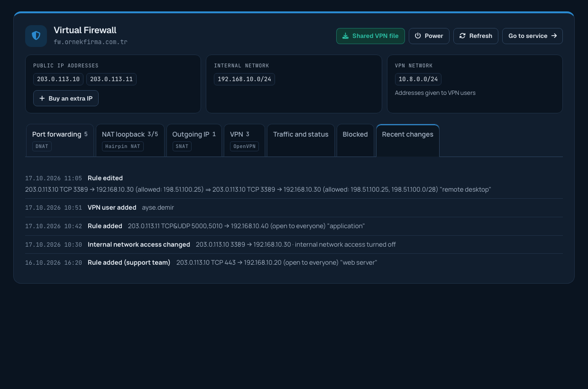Click the DNAT badge
The width and height of the screenshot is (588, 389).
(x=42, y=146)
